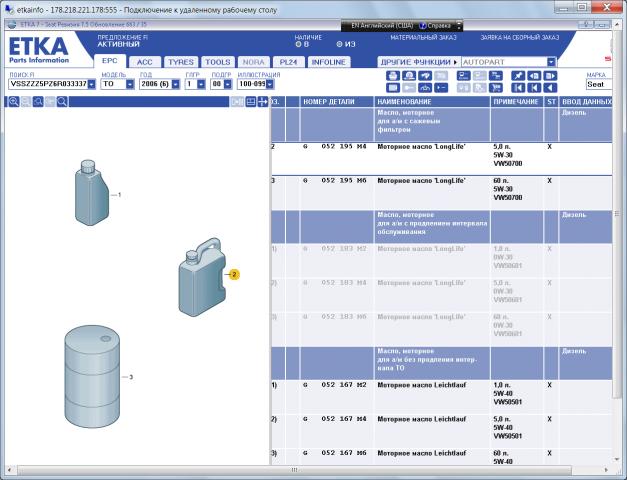This screenshot has width=627, height=480.
Task: Click the Справка help button
Action: pos(435,26)
